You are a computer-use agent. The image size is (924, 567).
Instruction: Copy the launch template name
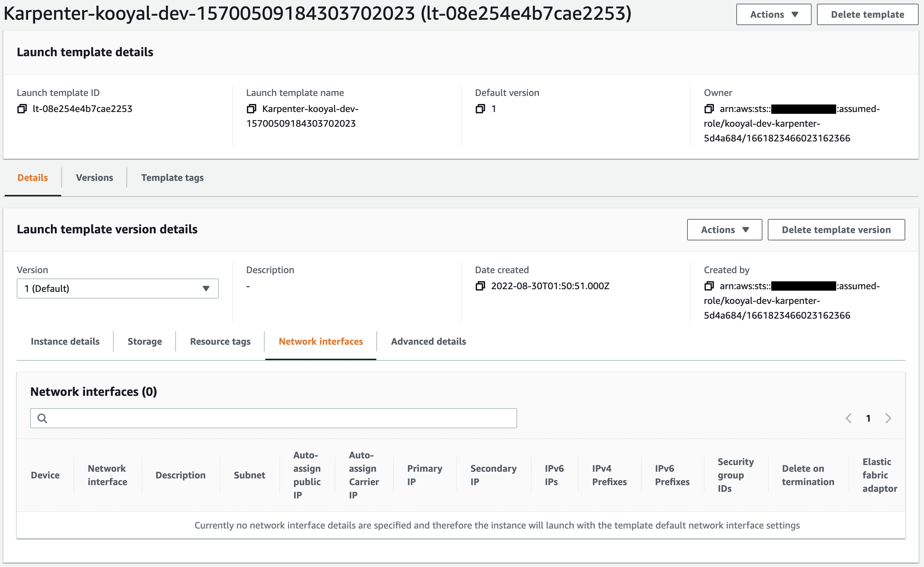pyautogui.click(x=251, y=109)
